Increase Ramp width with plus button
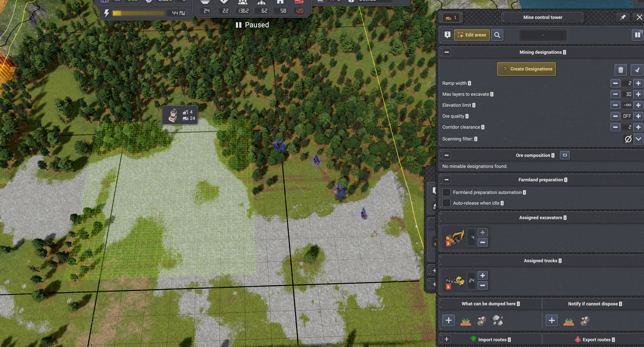The image size is (644, 347). click(x=639, y=83)
